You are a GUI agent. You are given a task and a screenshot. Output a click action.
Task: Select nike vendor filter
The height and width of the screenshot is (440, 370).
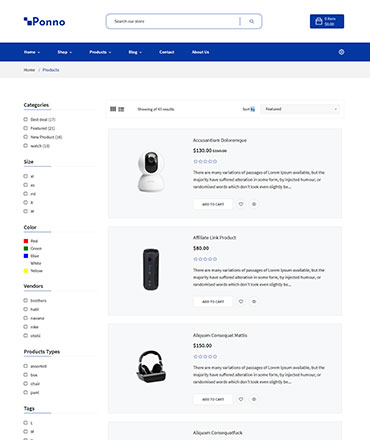click(x=31, y=327)
